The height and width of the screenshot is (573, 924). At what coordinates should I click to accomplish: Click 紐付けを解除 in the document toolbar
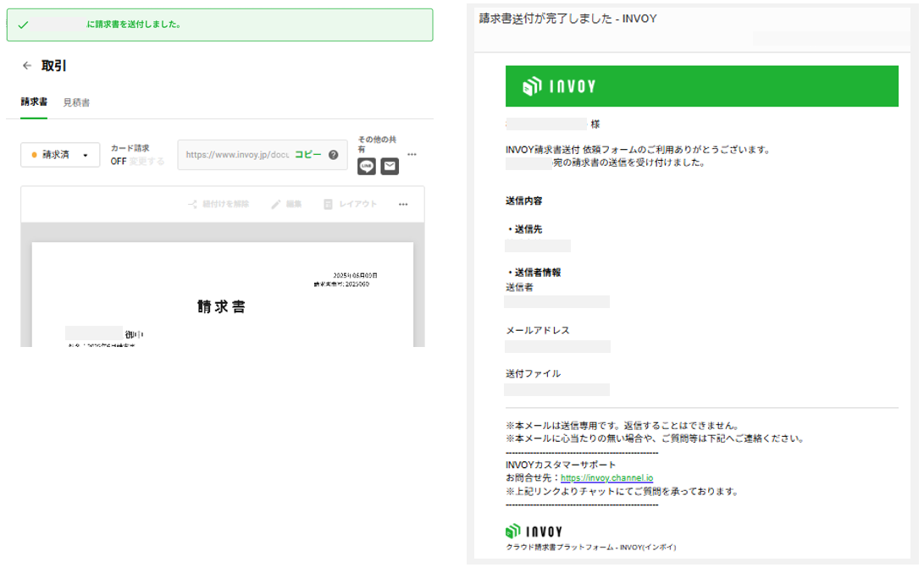tap(219, 204)
